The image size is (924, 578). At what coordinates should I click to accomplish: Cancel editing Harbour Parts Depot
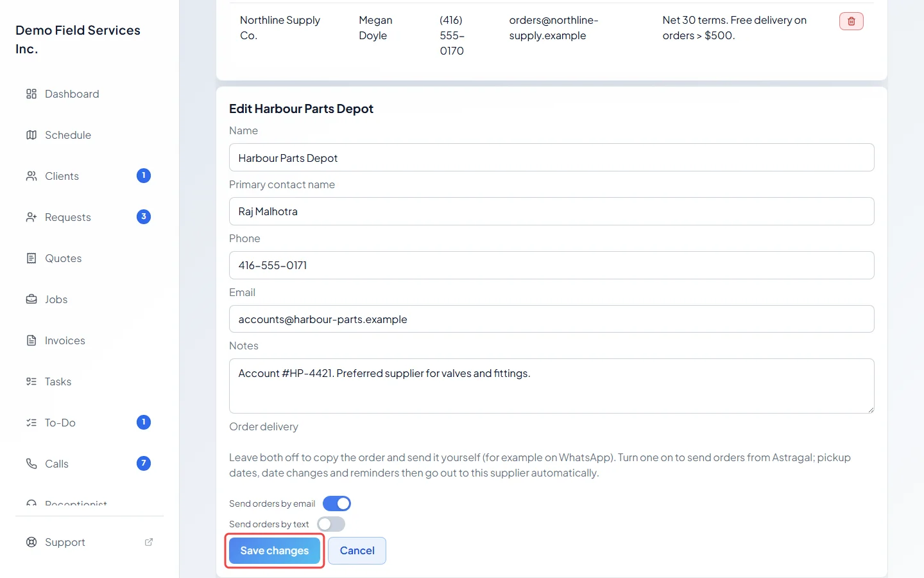[357, 551]
